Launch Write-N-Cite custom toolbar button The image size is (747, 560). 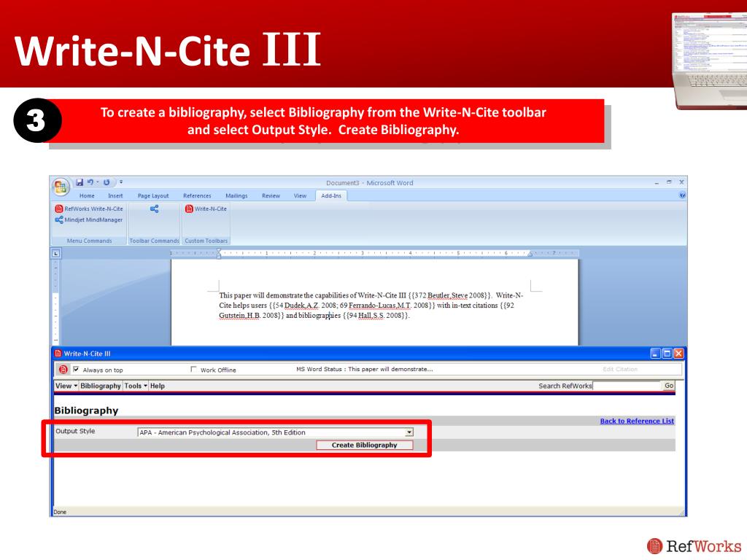206,209
